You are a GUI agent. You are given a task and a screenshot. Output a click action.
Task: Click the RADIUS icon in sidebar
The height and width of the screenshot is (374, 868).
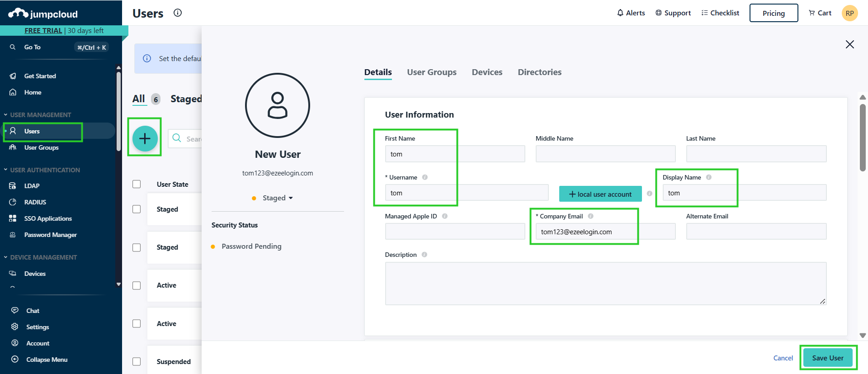(13, 202)
